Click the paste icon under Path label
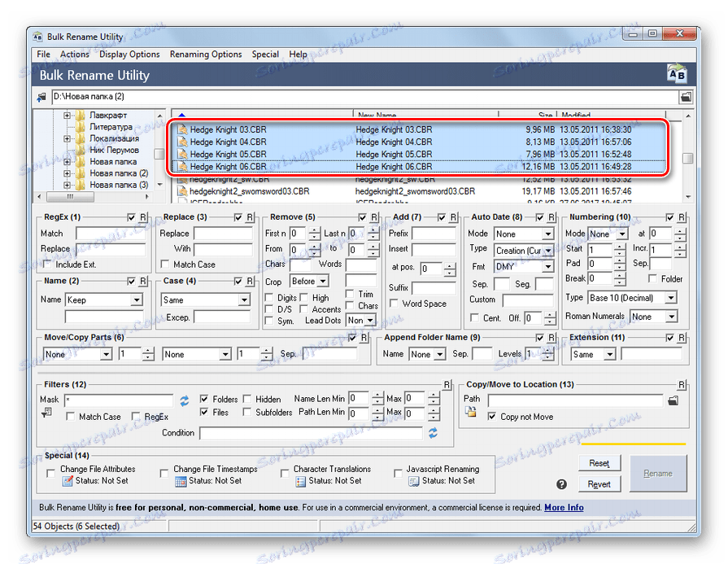 click(471, 411)
